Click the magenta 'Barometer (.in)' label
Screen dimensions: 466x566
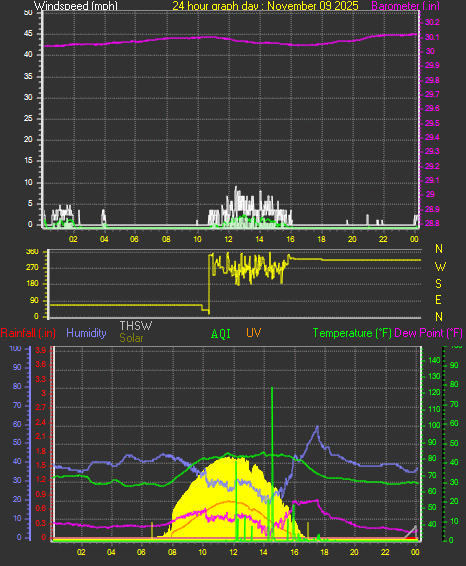405,6
